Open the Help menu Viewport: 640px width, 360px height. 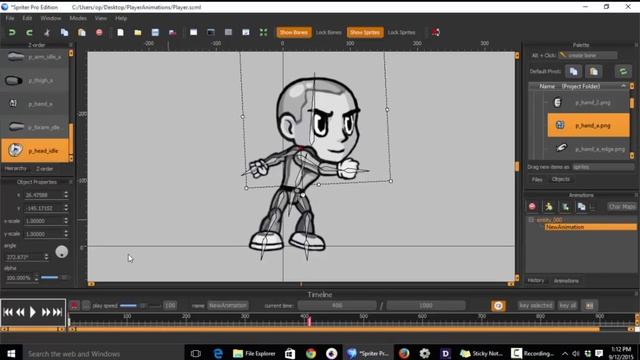click(x=121, y=18)
